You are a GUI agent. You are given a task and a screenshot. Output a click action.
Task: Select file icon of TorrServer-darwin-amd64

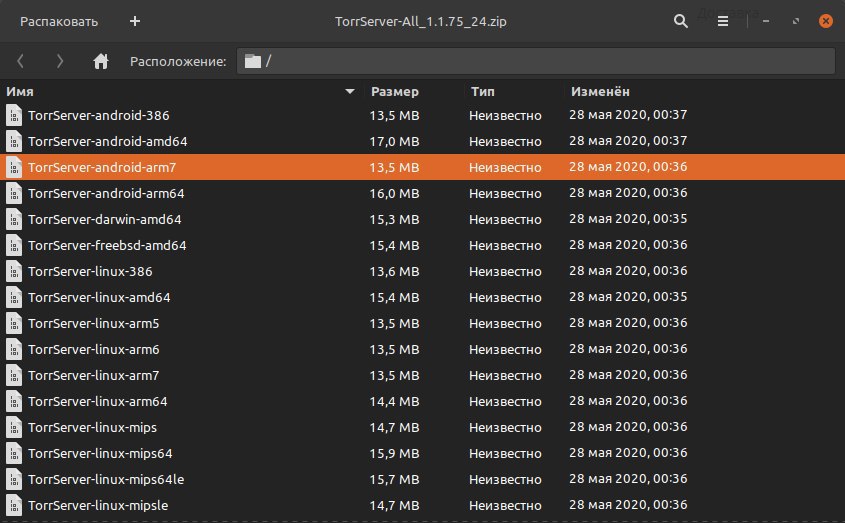pyautogui.click(x=14, y=219)
